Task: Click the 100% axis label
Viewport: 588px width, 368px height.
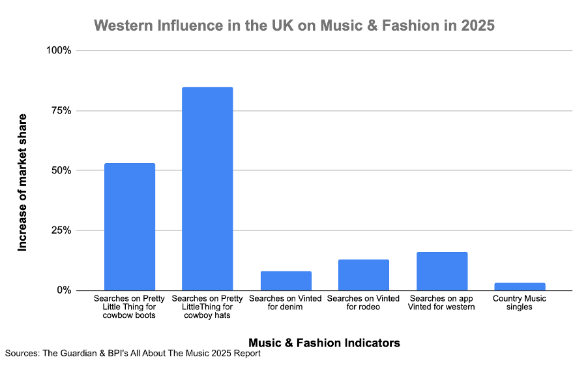Action: [x=59, y=50]
